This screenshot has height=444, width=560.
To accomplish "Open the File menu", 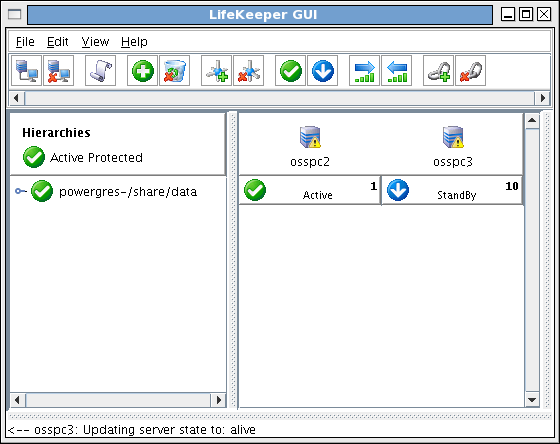I will (25, 42).
